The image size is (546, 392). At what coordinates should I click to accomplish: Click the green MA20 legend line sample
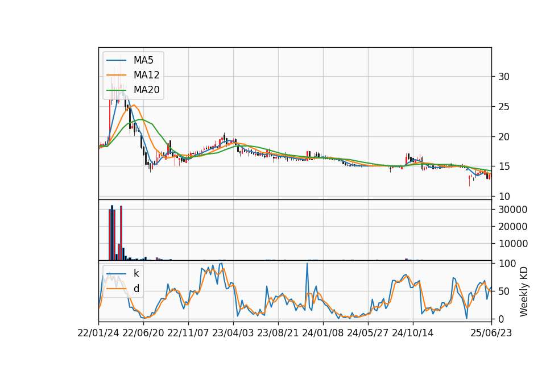click(x=116, y=90)
